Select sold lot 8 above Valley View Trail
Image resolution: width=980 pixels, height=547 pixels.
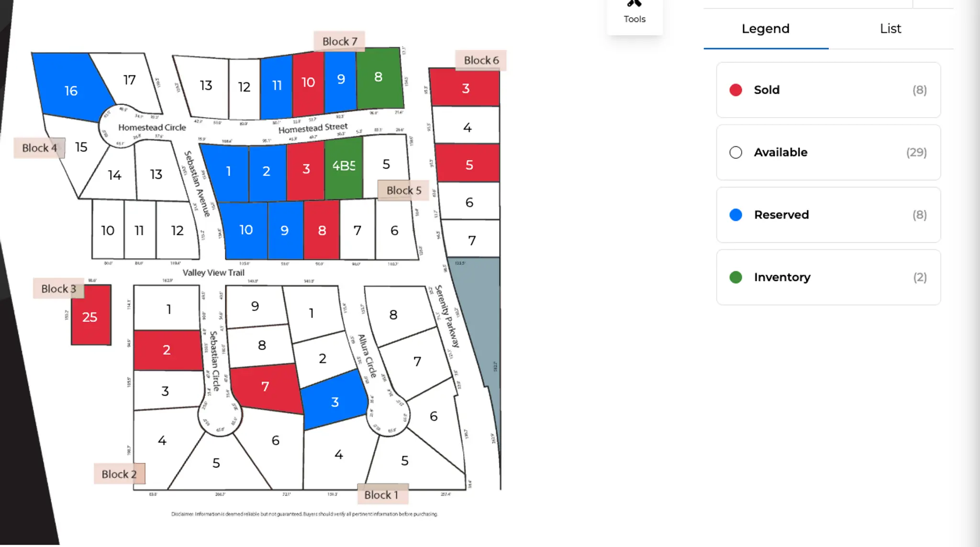pyautogui.click(x=322, y=230)
